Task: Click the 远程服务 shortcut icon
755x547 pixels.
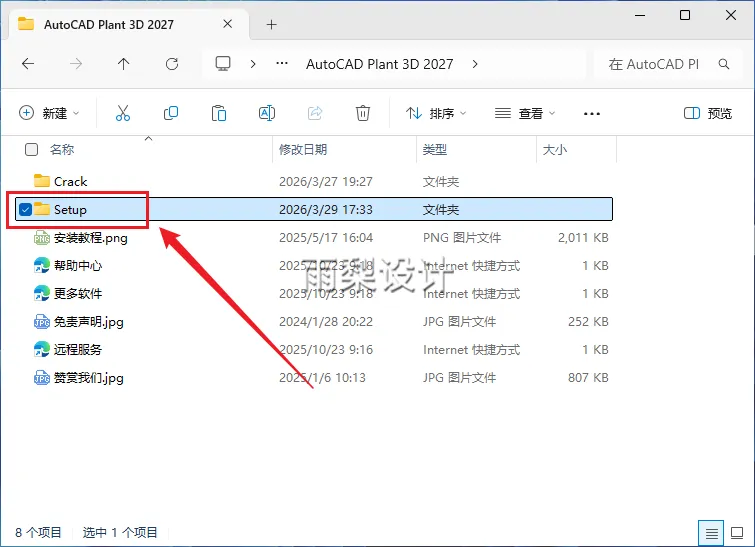Action: 42,350
